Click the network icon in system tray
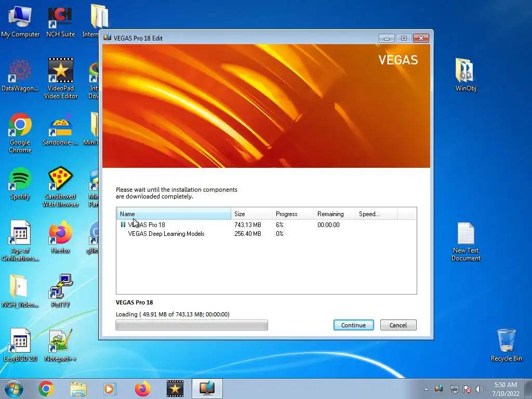 pos(454,389)
